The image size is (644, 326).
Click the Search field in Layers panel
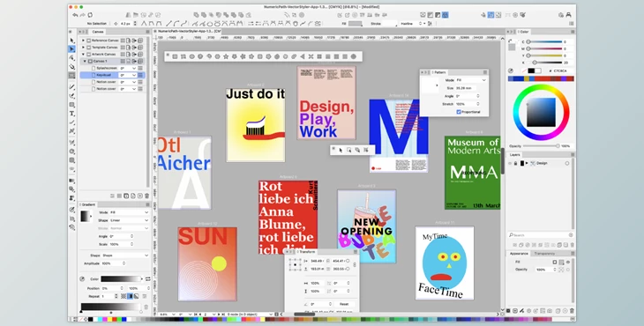click(541, 235)
